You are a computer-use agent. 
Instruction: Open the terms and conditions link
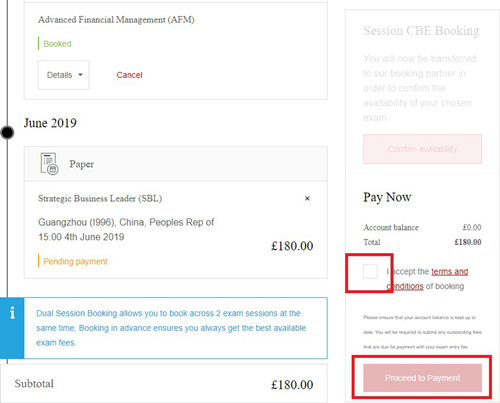pyautogui.click(x=427, y=279)
